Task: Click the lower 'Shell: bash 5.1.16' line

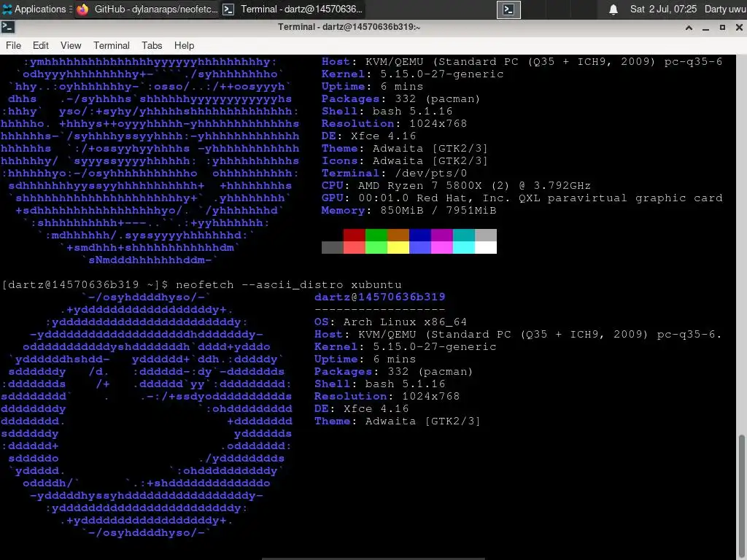Action: pyautogui.click(x=379, y=384)
